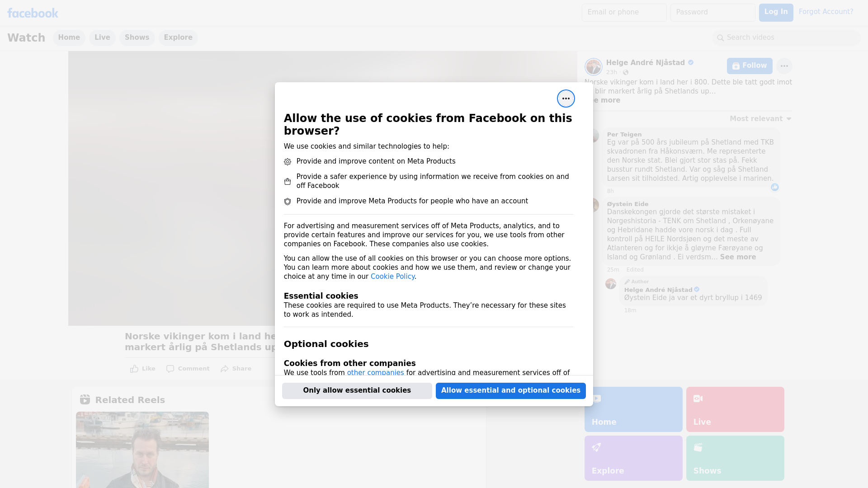Open the purple Explore tile
868x488 pixels.
[x=633, y=458]
